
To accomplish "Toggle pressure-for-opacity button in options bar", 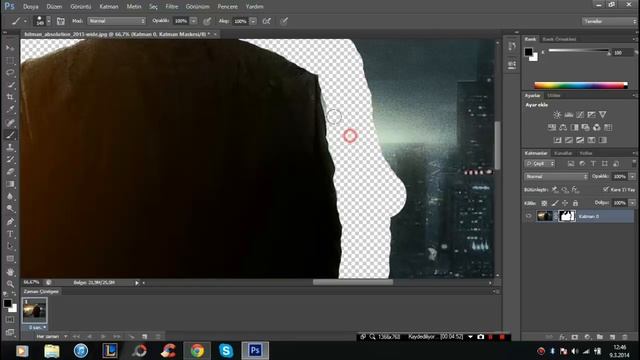I will coord(207,21).
